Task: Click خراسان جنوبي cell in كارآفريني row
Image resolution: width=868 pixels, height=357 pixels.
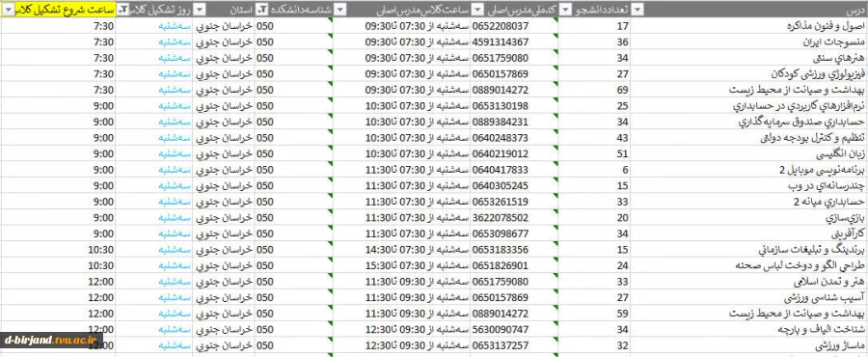Action: [x=225, y=233]
